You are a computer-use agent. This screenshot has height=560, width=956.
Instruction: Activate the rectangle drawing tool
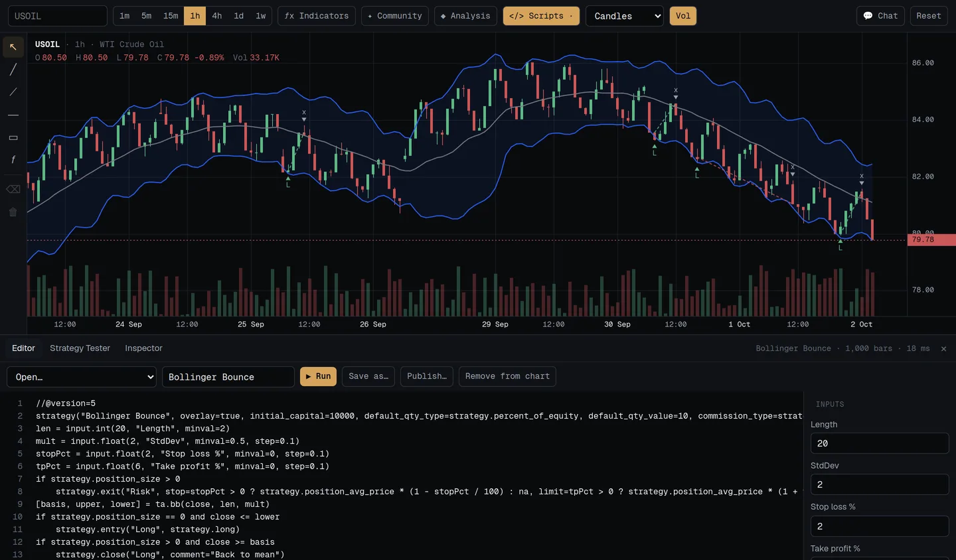coord(13,137)
